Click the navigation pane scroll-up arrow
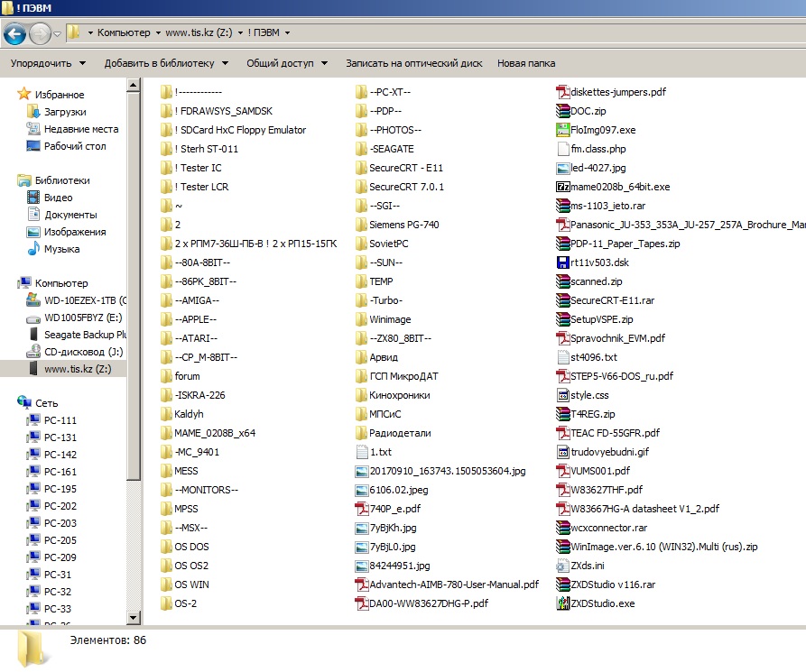 [x=134, y=86]
